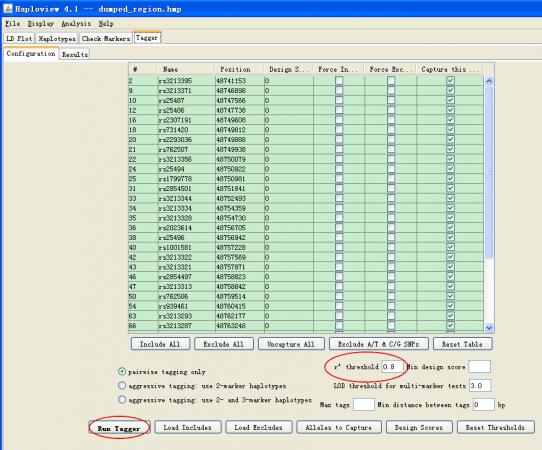
Task: Uncheck Capture this for rs25487
Action: point(450,100)
